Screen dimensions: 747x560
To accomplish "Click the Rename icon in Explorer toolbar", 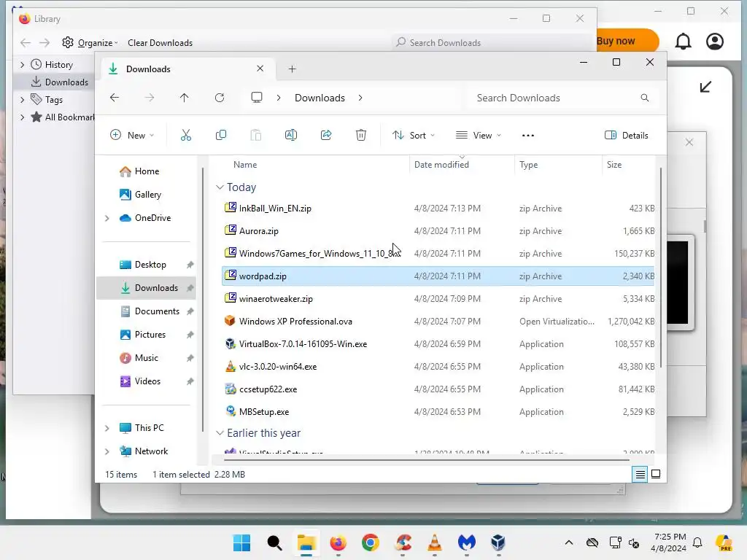I will coord(290,135).
